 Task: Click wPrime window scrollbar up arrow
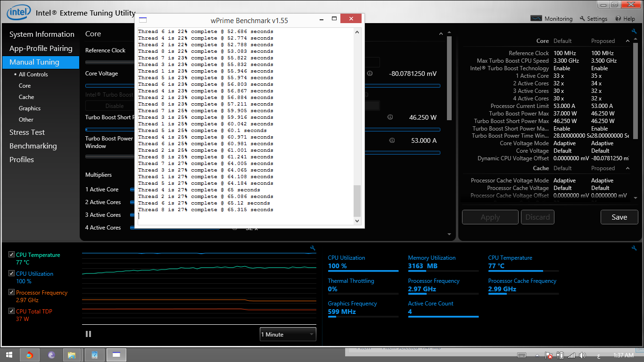[357, 33]
